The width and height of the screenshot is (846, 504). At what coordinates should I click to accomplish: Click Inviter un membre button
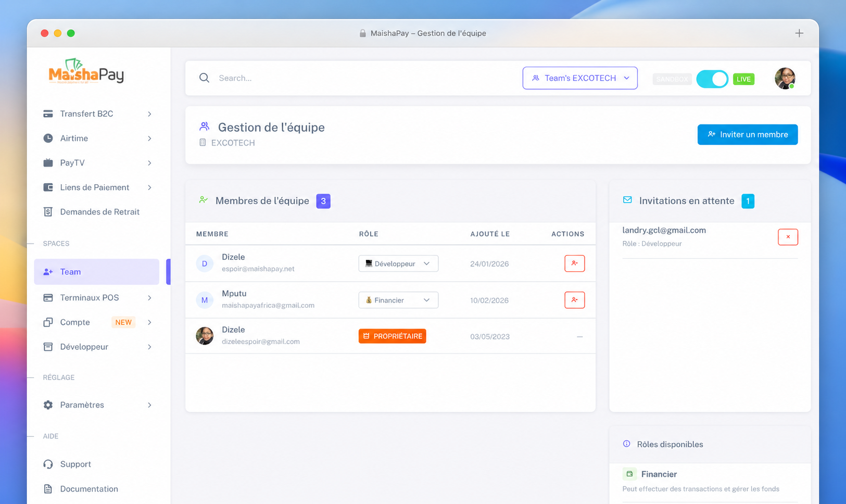point(747,134)
